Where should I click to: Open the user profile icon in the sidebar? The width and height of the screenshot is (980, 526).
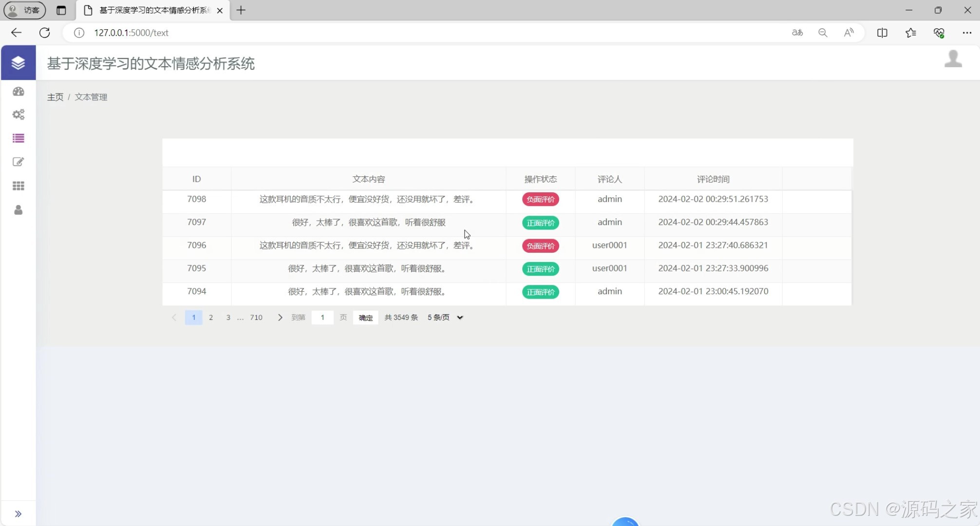[18, 210]
